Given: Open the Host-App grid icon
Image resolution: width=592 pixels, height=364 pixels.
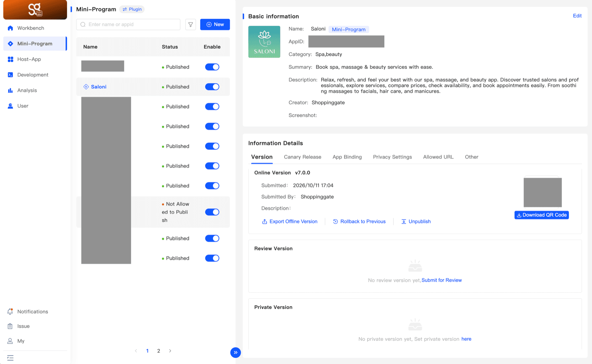Looking at the screenshot, I should click(10, 59).
